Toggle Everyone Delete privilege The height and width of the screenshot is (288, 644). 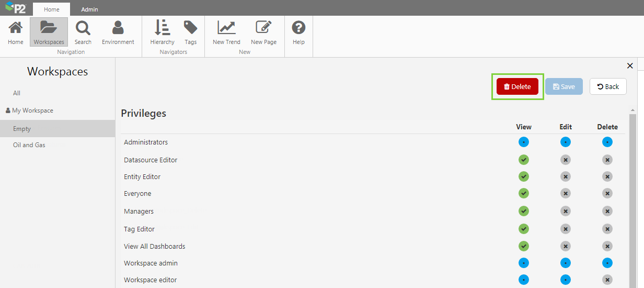pos(607,193)
